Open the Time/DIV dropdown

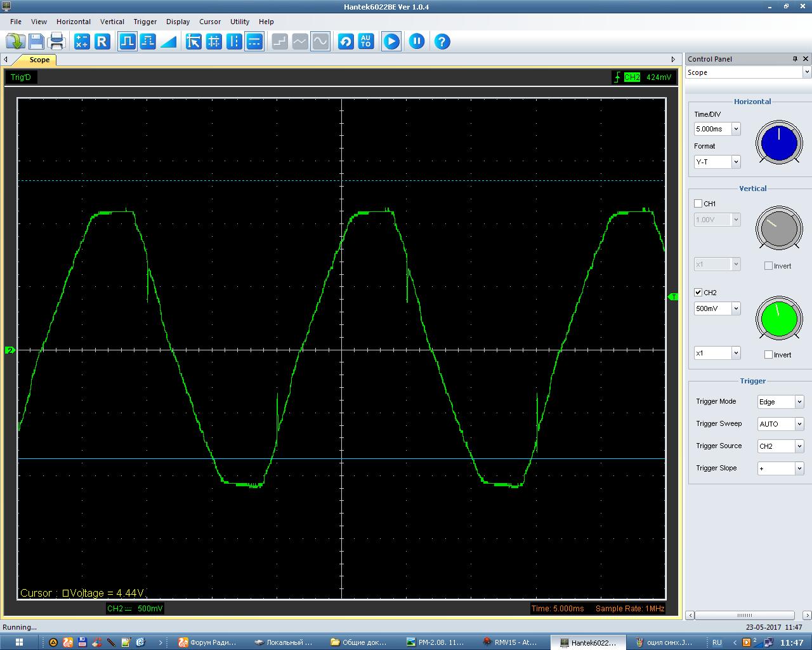click(736, 129)
